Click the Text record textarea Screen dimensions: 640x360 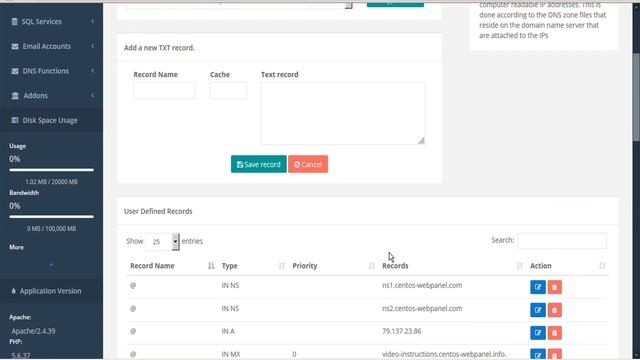[343, 113]
